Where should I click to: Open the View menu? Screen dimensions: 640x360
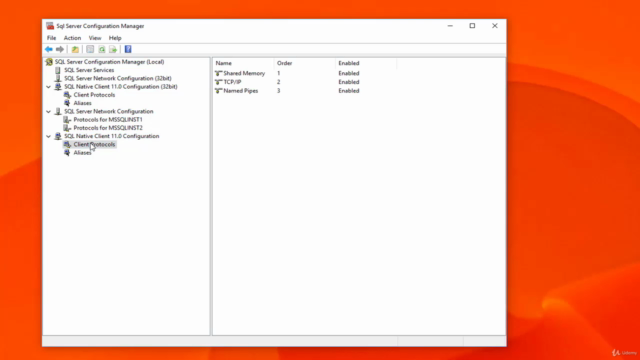[x=95, y=38]
